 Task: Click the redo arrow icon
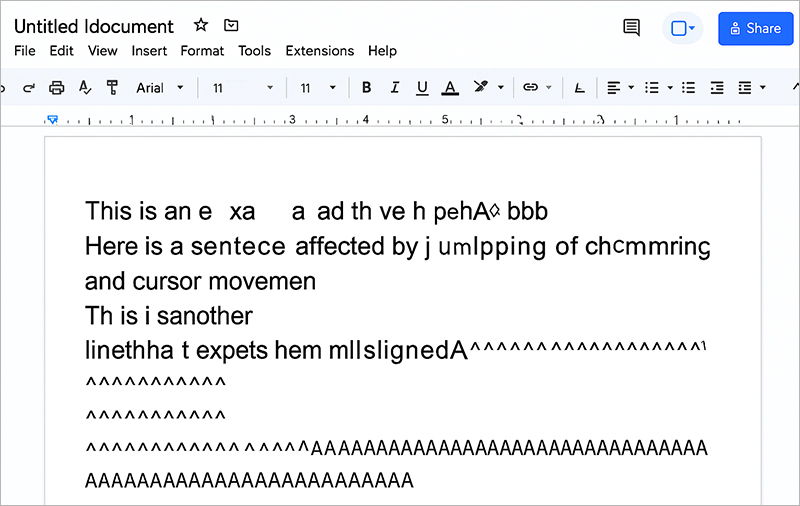point(29,88)
